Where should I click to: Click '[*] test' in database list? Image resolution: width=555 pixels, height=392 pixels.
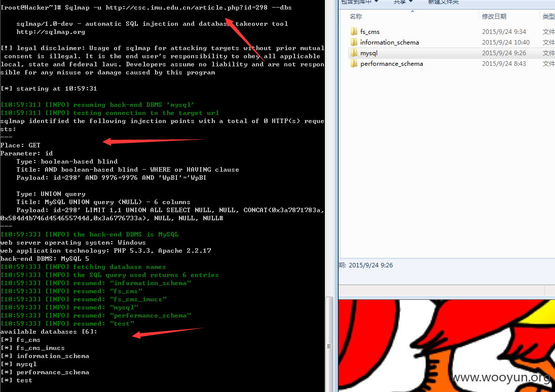tap(16, 380)
